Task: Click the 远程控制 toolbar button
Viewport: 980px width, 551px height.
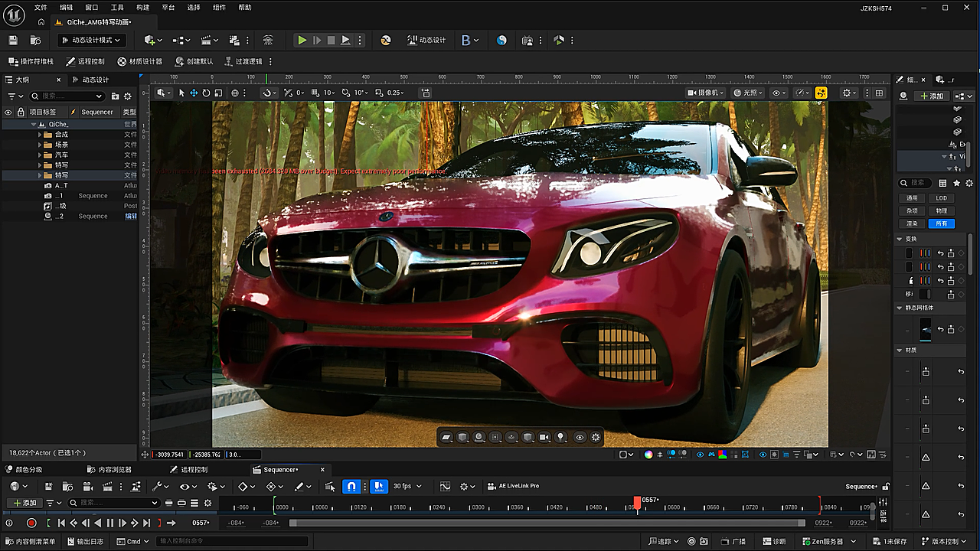Action: [x=85, y=61]
